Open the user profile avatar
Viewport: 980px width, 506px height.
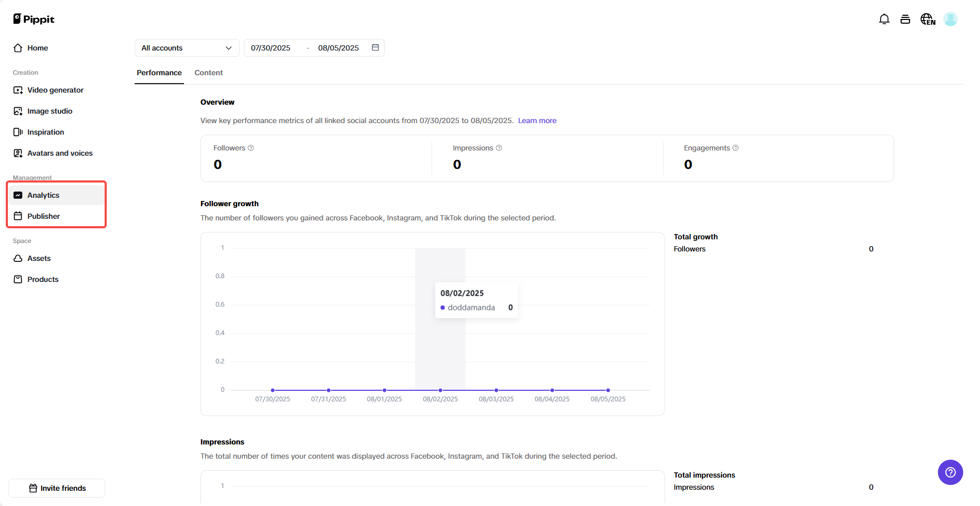tap(950, 19)
